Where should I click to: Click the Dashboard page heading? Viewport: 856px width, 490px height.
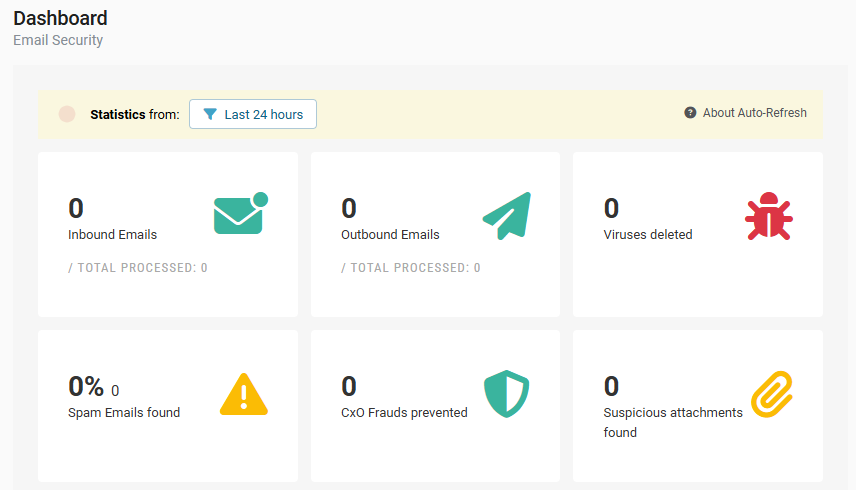[60, 18]
